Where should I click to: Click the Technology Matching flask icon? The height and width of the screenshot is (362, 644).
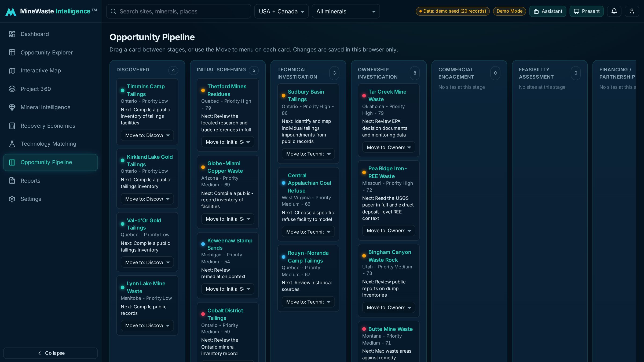[12, 144]
